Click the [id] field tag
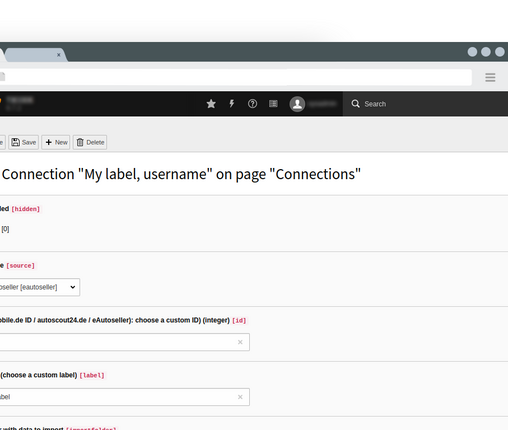This screenshot has width=508, height=430. [239, 320]
